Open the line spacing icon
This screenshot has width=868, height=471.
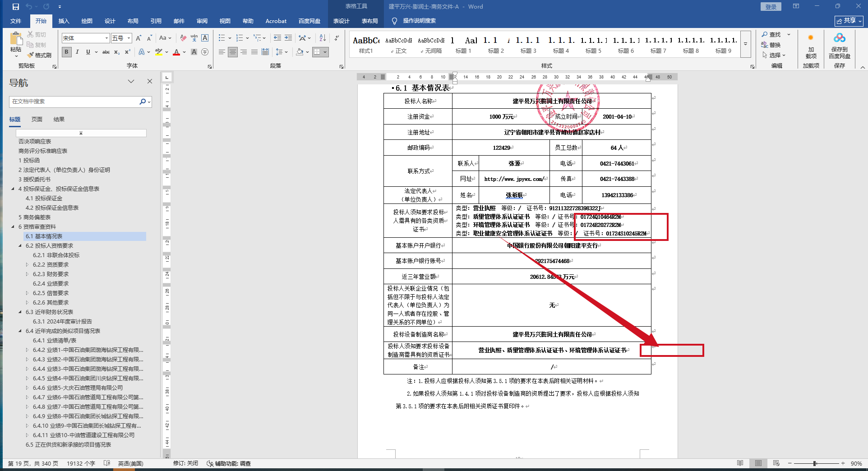[x=279, y=52]
